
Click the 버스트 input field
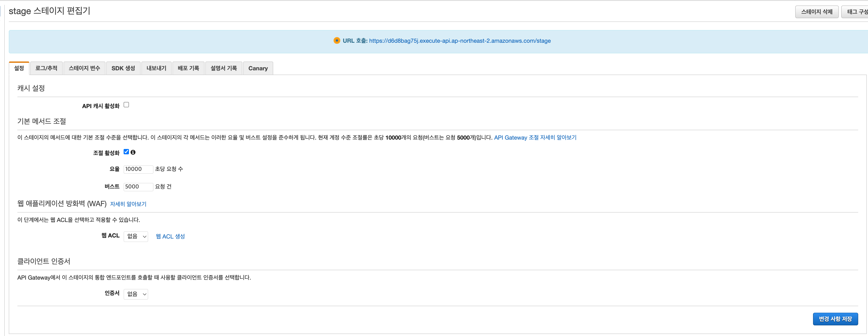click(x=138, y=187)
